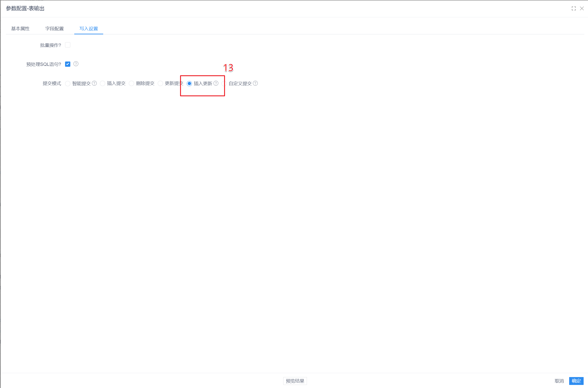
Task: Click the 取消 button
Action: (559, 381)
